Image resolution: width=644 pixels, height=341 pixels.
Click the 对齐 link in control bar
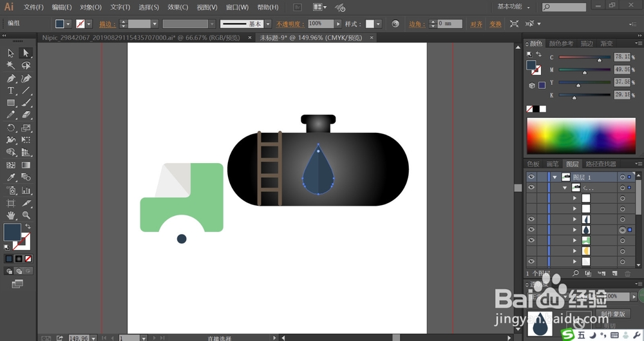click(477, 24)
